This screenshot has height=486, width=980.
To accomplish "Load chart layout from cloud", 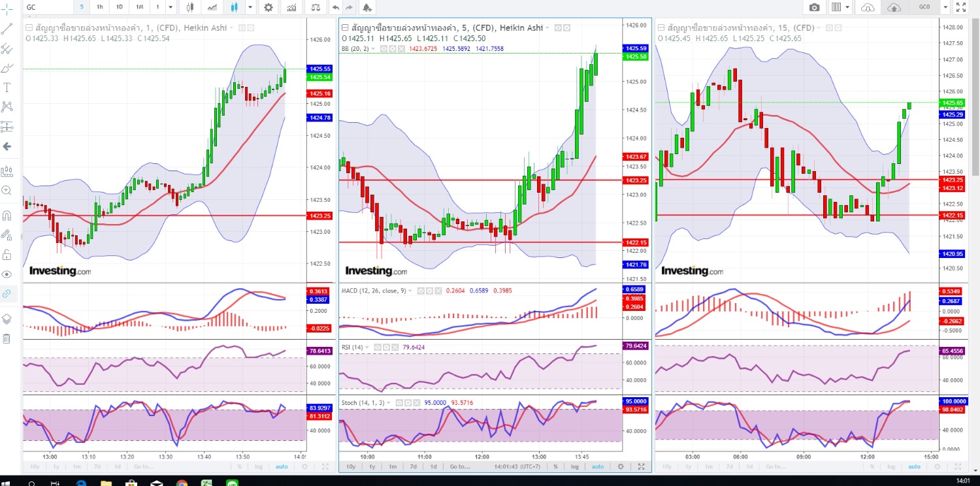I will (868, 7).
